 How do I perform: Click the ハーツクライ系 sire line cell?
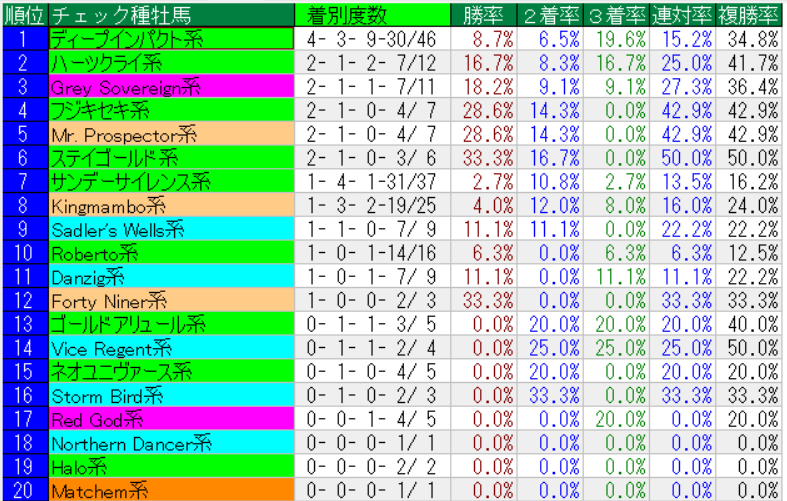point(171,63)
